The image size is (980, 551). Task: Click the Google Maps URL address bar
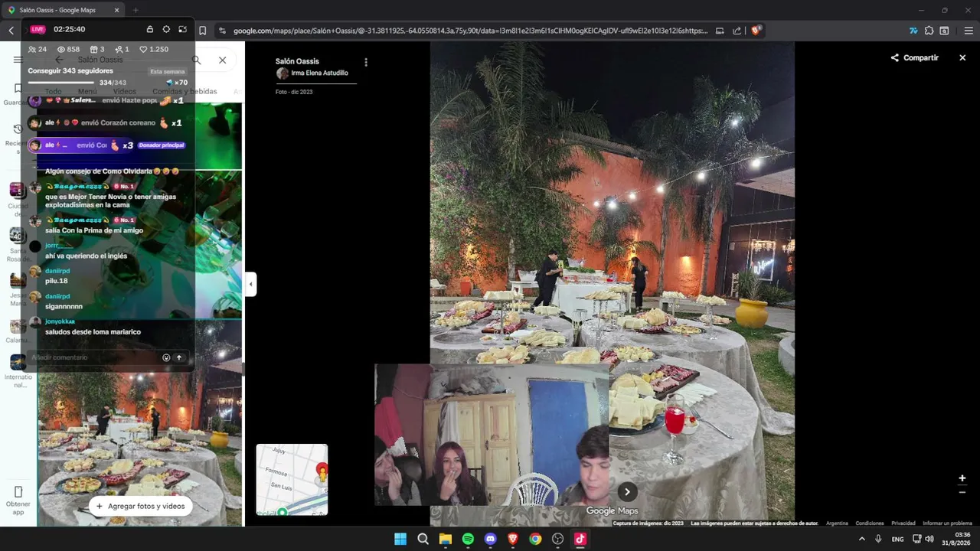[x=470, y=31]
